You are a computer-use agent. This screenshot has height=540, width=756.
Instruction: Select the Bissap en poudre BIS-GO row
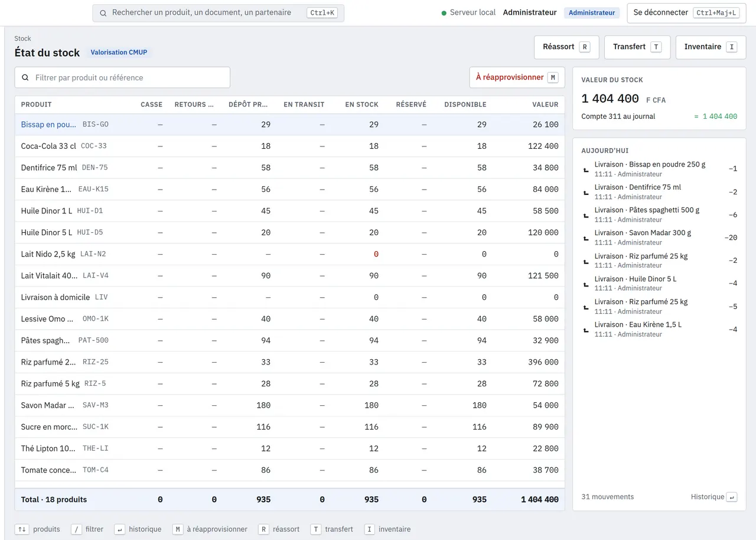(x=289, y=125)
